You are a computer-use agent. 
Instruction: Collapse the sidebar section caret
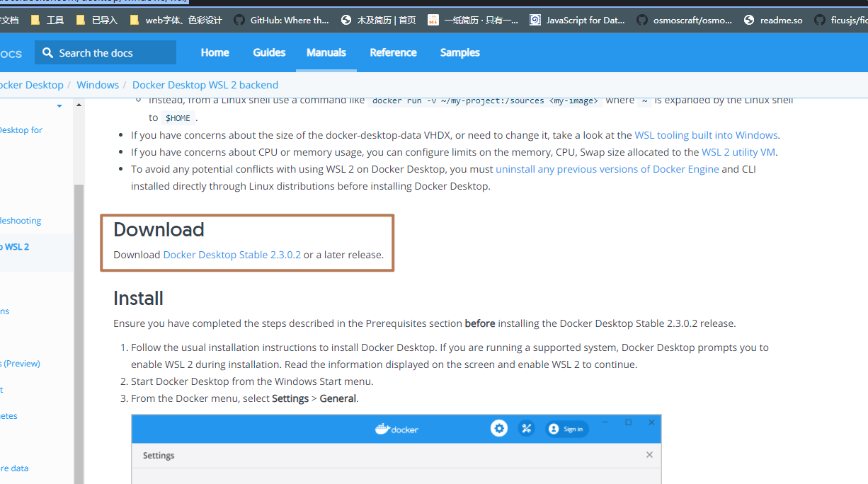point(59,106)
